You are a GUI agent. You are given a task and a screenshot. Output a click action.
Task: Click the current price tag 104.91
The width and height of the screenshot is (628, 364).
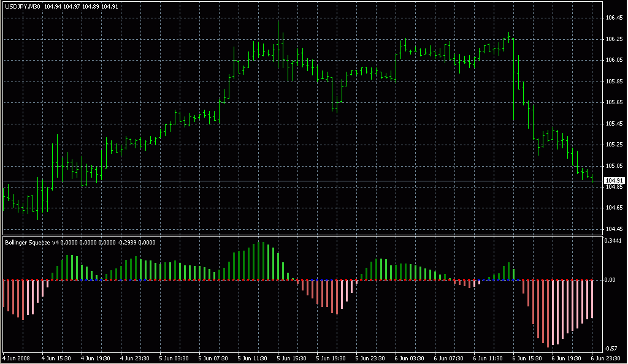coord(614,180)
